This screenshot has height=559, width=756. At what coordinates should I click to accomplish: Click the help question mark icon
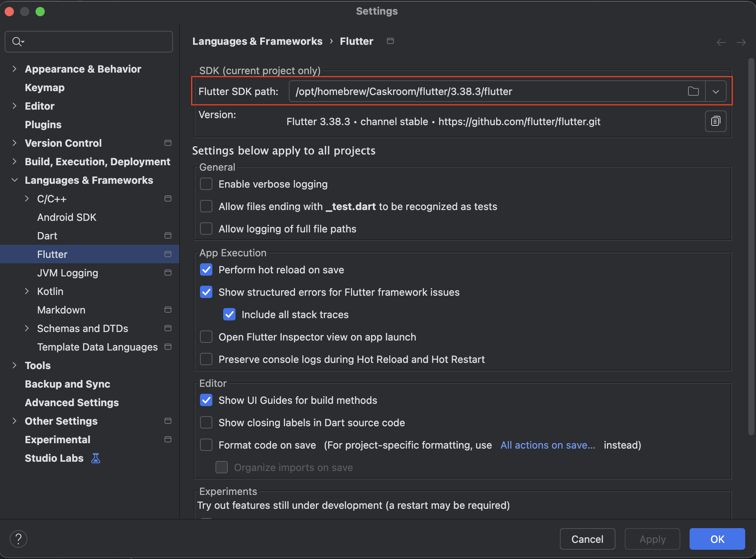click(18, 539)
